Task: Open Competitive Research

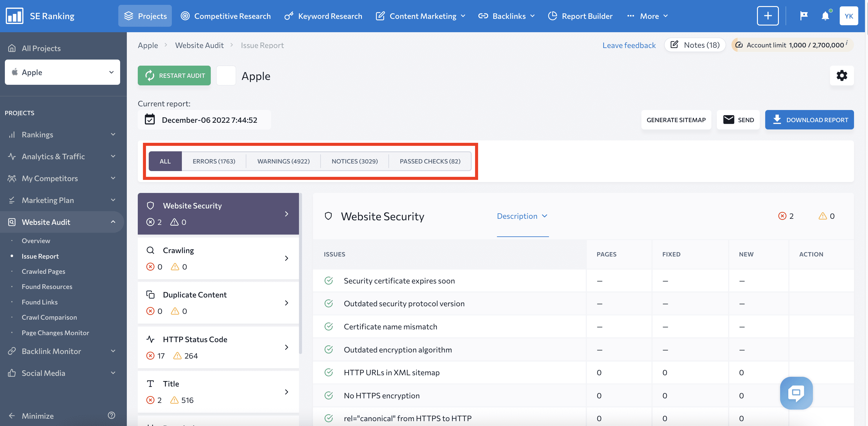Action: point(225,16)
